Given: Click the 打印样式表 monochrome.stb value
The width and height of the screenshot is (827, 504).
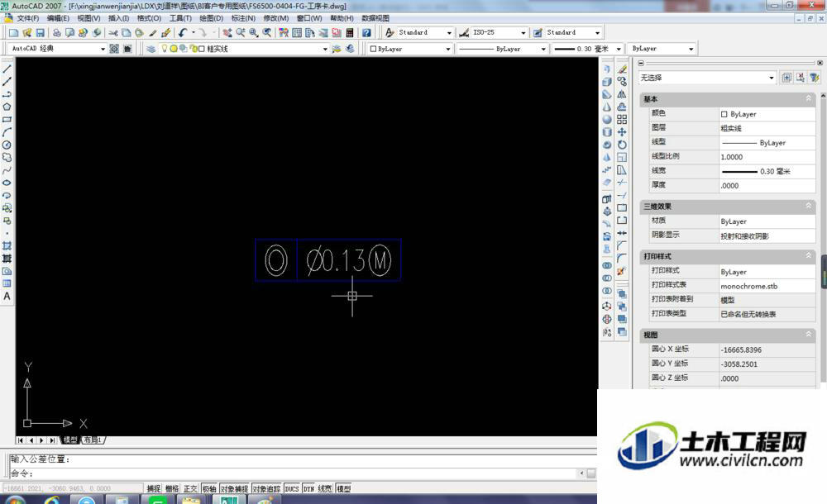Looking at the screenshot, I should (x=767, y=286).
